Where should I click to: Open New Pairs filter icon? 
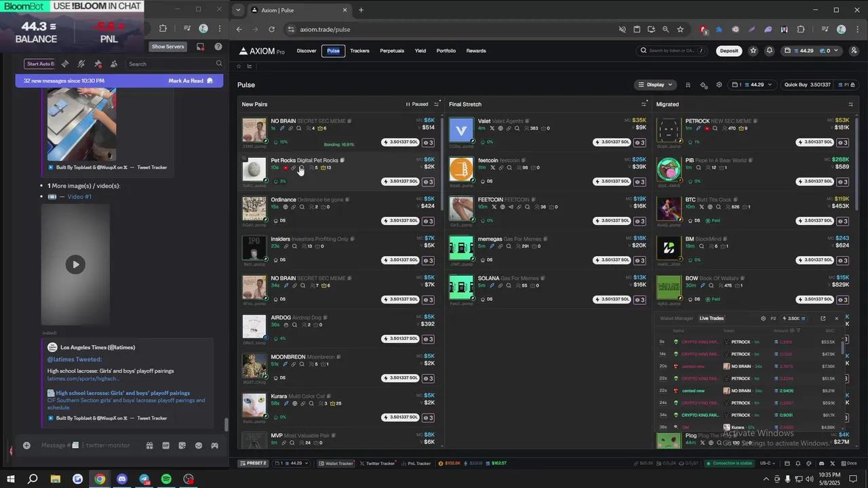437,104
